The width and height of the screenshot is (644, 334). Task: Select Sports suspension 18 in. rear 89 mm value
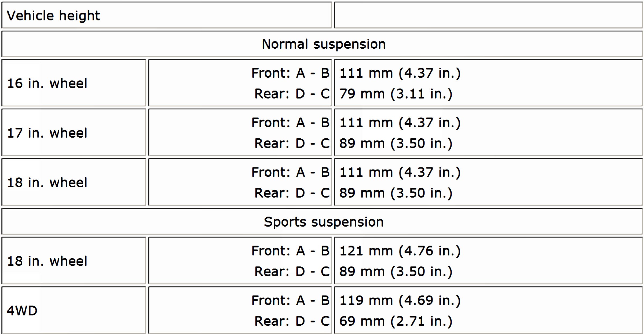pyautogui.click(x=396, y=272)
